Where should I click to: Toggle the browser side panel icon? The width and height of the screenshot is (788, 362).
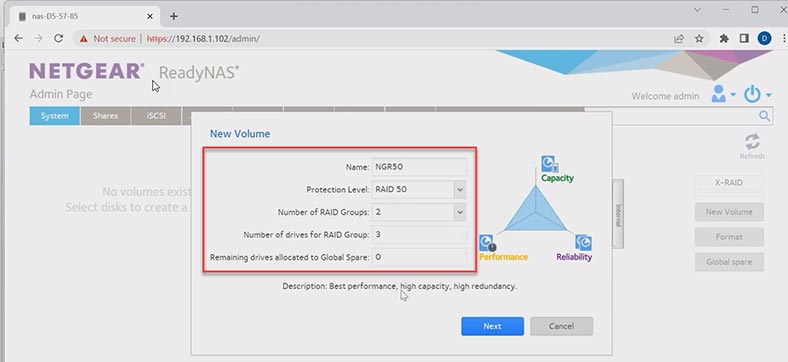(744, 39)
